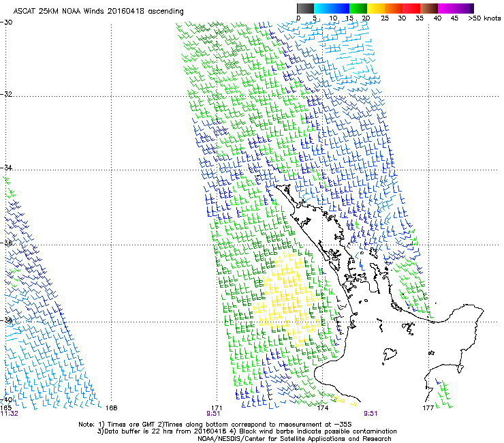Select the orange 25-30 knots legend segment

coord(394,8)
